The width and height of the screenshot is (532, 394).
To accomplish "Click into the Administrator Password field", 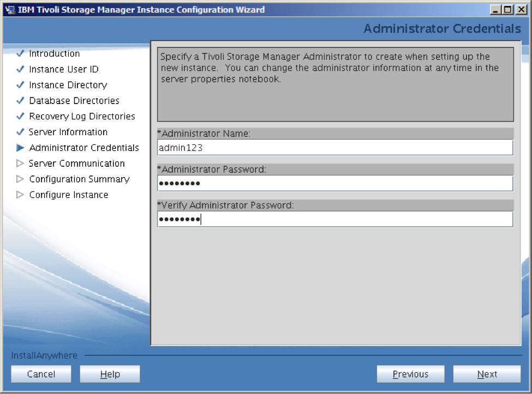I will click(335, 183).
